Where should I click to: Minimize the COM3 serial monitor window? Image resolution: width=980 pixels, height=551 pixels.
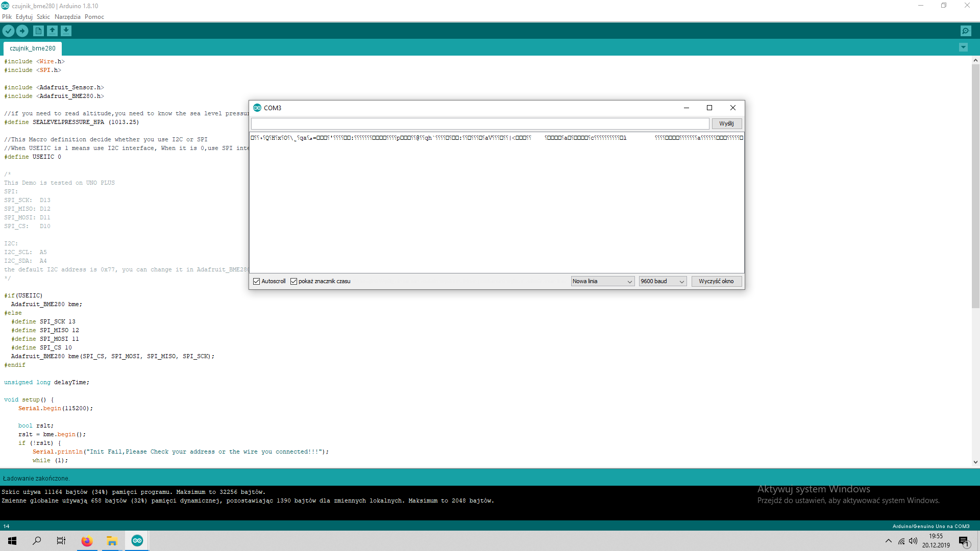[x=686, y=108]
